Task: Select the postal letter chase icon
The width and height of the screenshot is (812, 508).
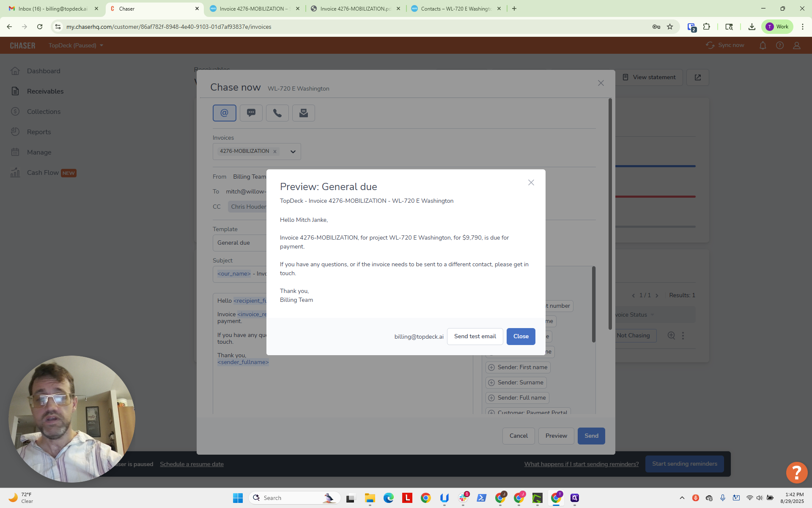Action: pos(304,113)
